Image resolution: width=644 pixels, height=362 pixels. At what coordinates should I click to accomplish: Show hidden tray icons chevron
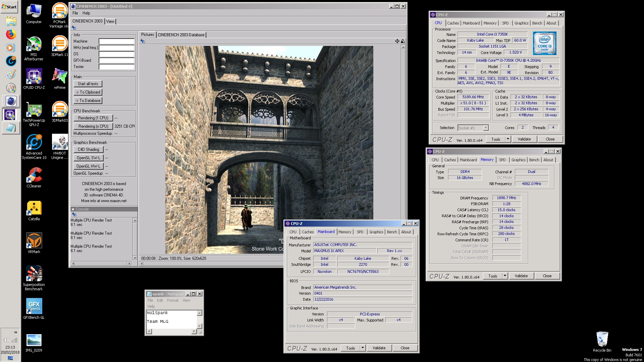(15, 332)
